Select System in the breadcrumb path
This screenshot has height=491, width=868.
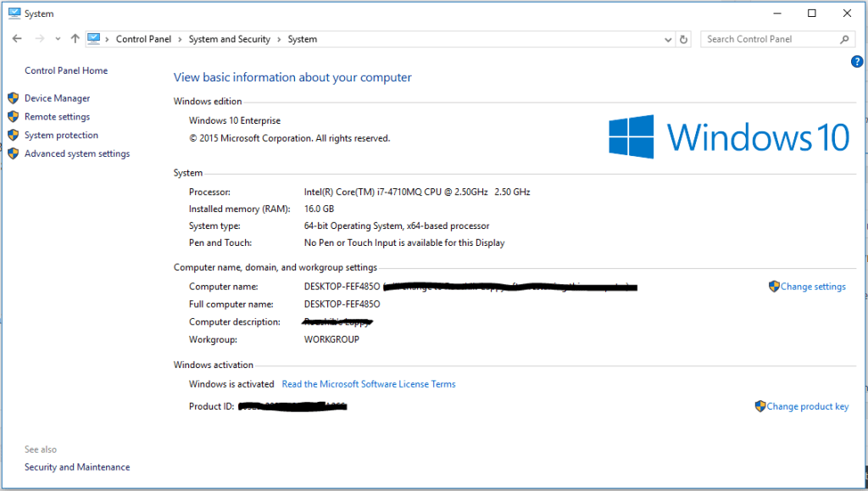point(303,39)
